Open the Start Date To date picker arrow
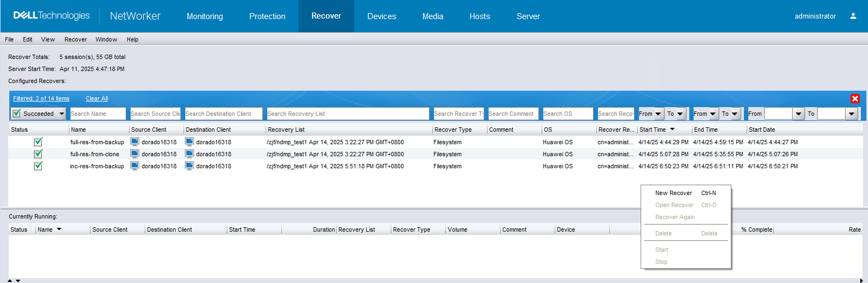 pyautogui.click(x=852, y=114)
